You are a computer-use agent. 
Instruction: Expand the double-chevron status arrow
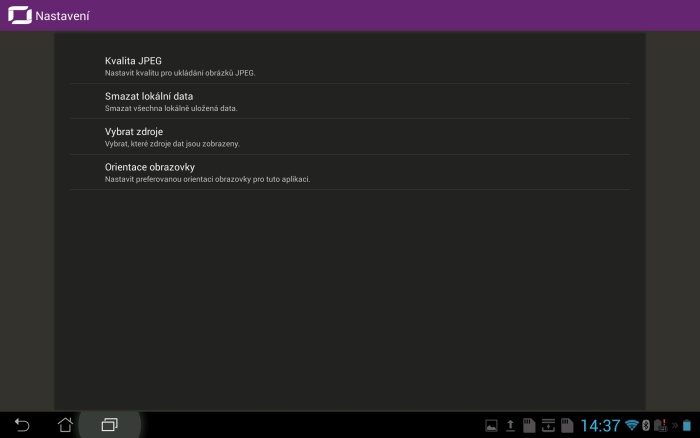point(674,426)
